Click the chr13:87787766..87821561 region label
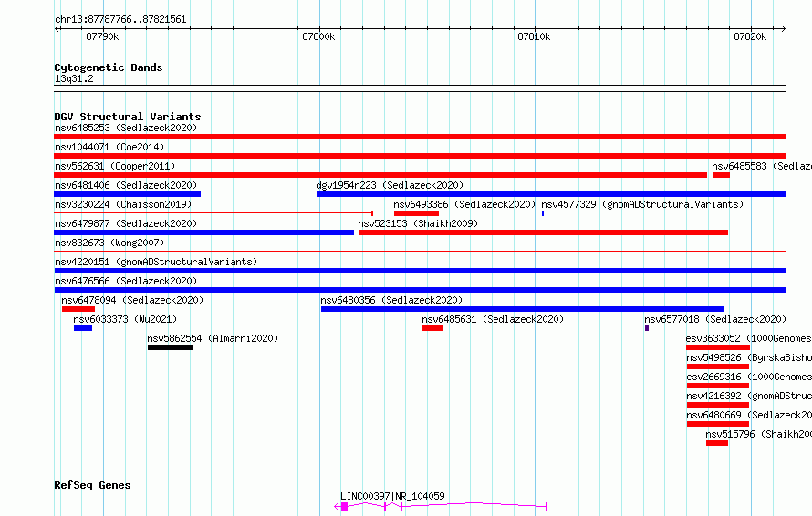812x516 pixels. [120, 20]
